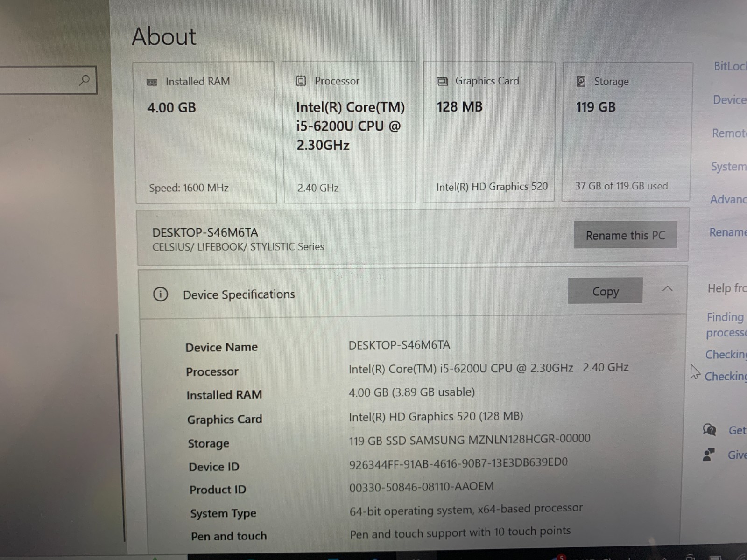
Task: Click 'Speed: 1600 MHz' text
Action: [x=189, y=188]
